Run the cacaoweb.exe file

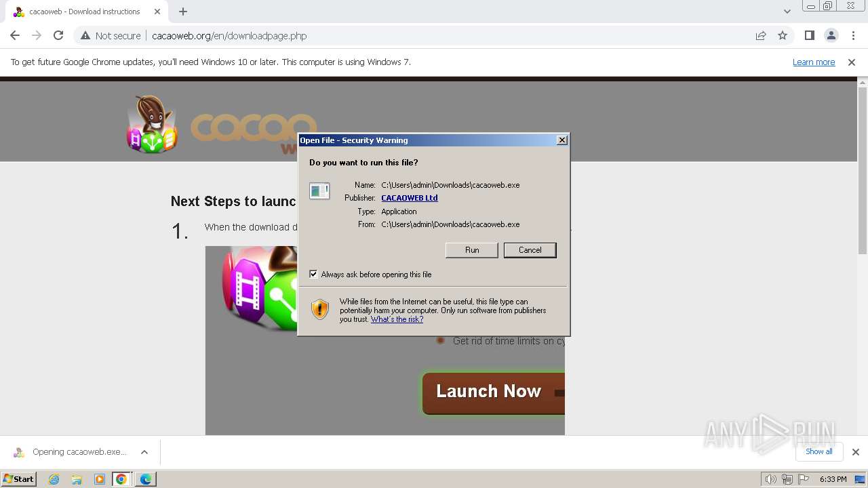[472, 250]
